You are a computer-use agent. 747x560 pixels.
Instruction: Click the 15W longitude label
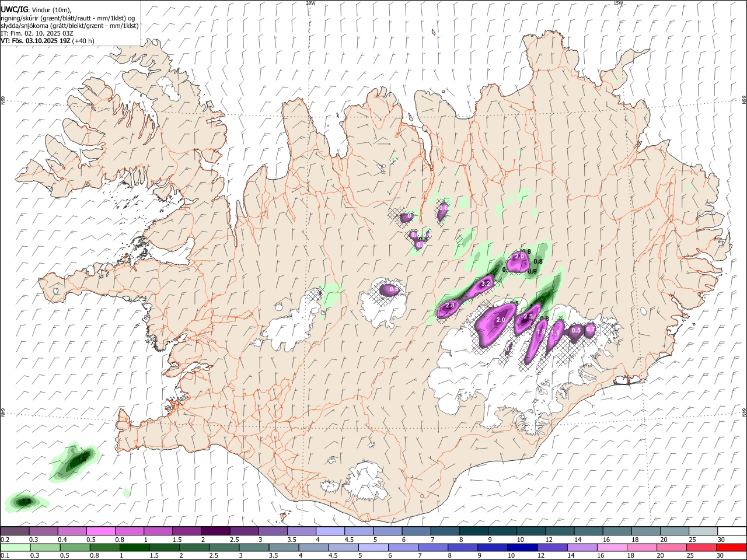point(619,3)
